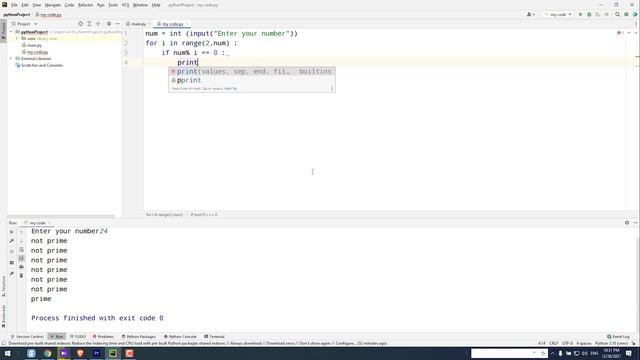Open the Event Log

click(x=618, y=337)
